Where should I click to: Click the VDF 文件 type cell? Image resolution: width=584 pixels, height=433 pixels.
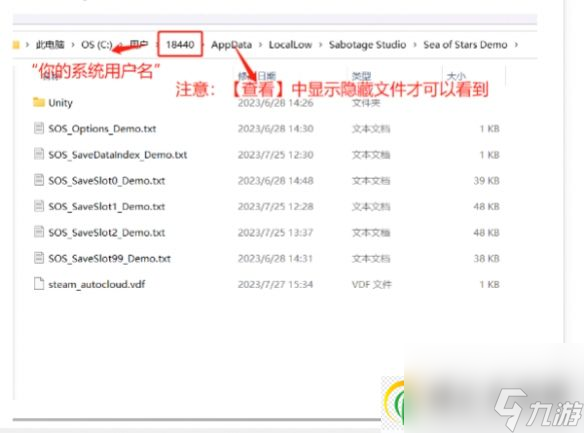(x=371, y=284)
